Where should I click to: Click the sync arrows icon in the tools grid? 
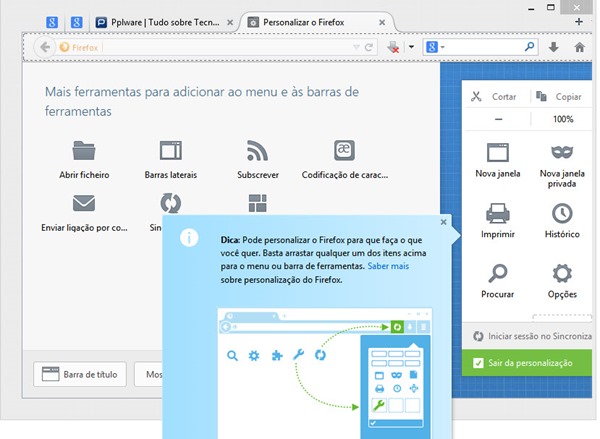(171, 203)
